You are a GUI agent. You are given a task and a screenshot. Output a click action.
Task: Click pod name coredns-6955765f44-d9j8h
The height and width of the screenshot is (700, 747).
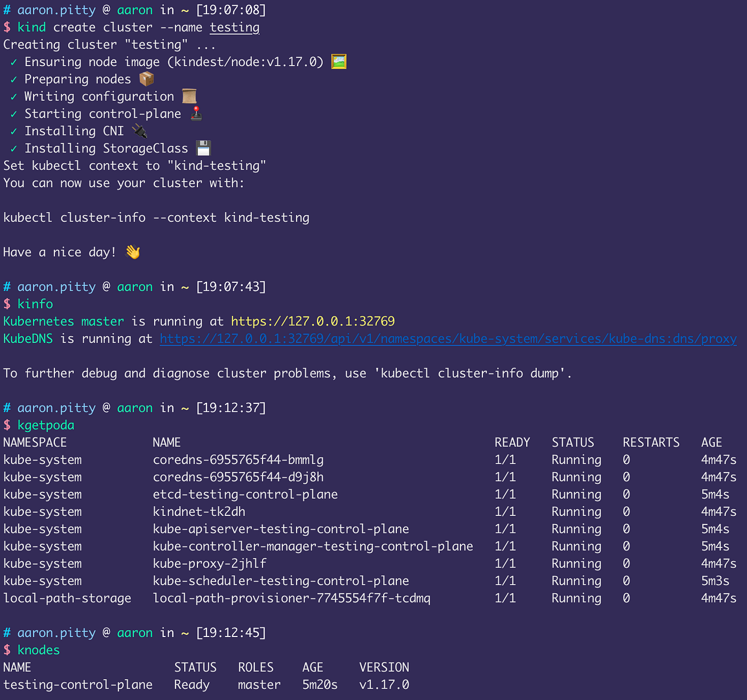pos(238,477)
